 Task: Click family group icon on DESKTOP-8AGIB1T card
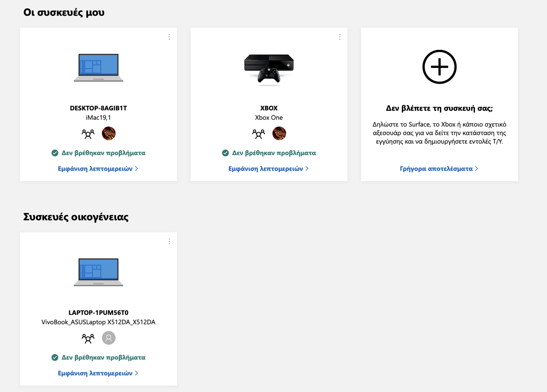click(x=88, y=134)
